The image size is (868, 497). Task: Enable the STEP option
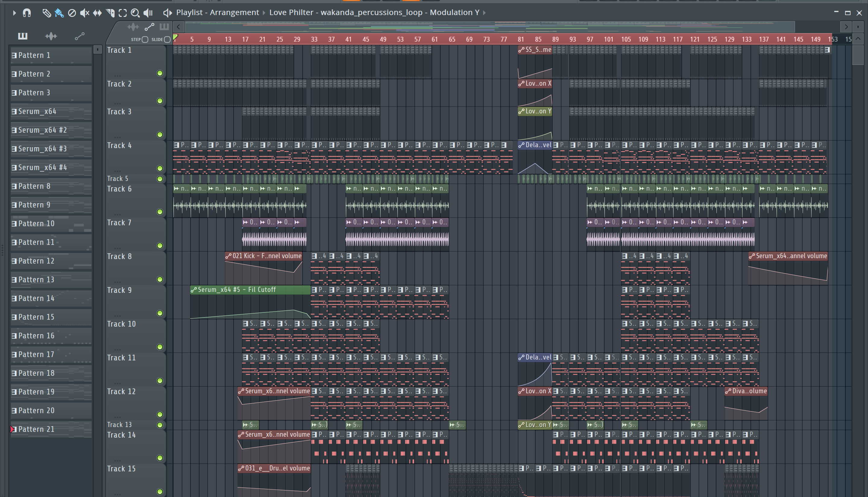[x=145, y=39]
